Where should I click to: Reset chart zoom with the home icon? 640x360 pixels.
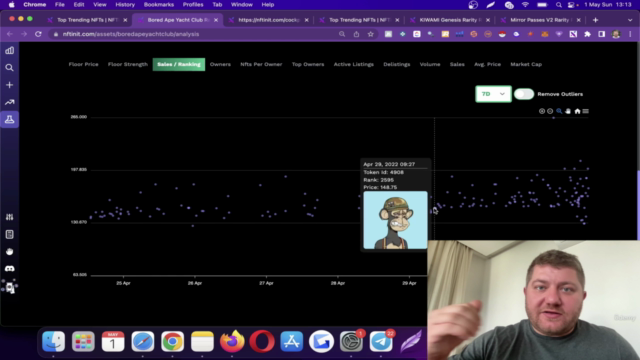[577, 111]
